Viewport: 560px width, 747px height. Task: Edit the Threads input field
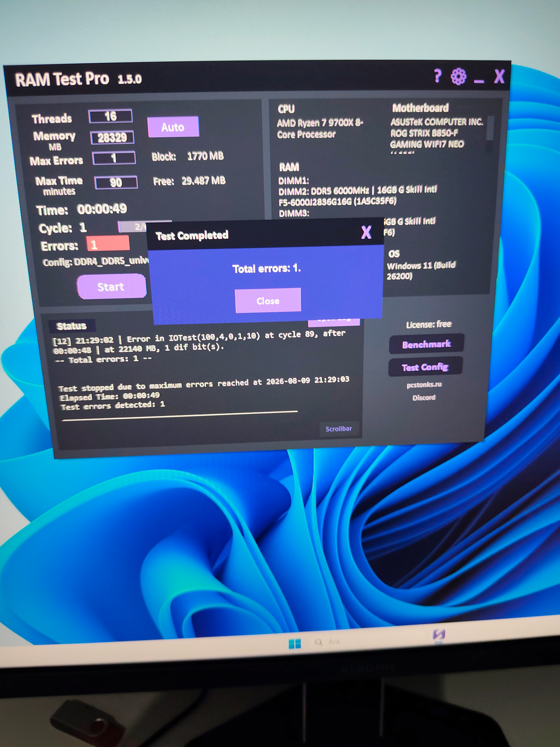(111, 116)
